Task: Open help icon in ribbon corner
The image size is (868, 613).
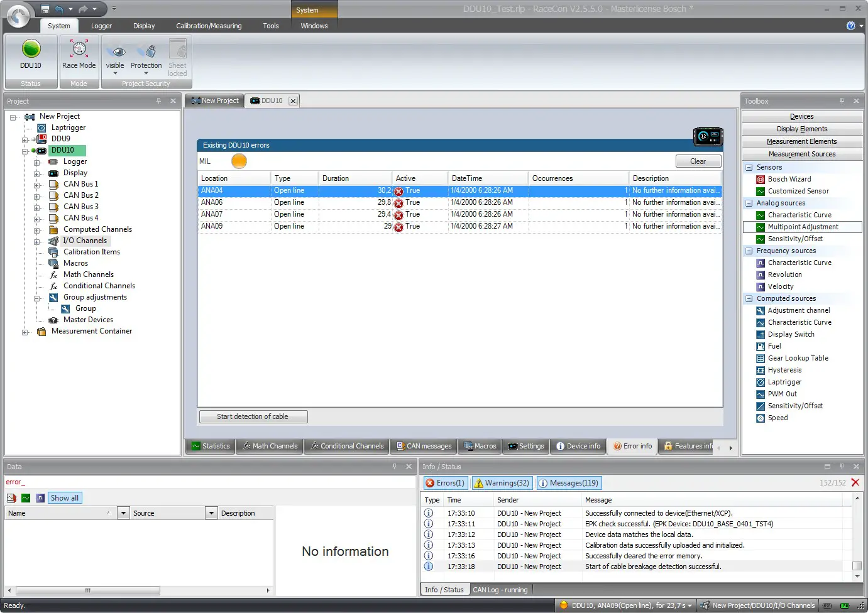Action: [x=851, y=26]
